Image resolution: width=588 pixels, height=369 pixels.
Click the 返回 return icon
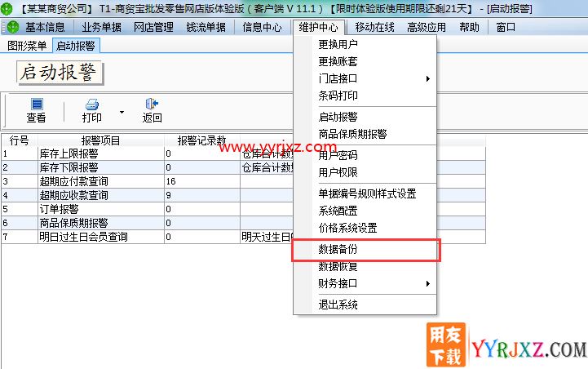coord(152,104)
